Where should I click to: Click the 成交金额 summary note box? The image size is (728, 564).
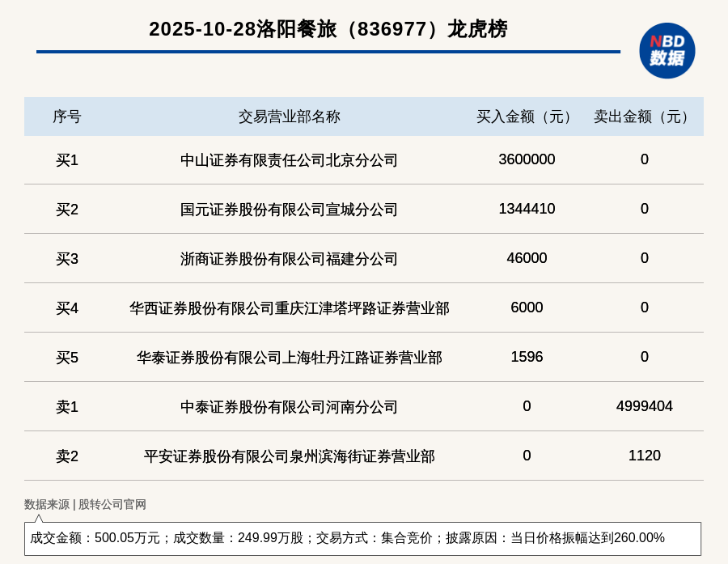click(x=362, y=538)
